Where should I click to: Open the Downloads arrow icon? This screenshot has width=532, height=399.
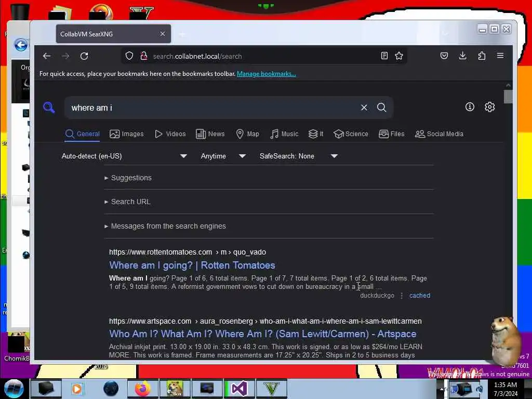pyautogui.click(x=462, y=56)
